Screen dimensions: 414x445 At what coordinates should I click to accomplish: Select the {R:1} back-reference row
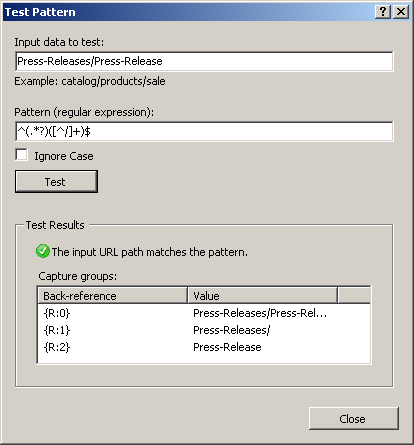click(x=204, y=330)
